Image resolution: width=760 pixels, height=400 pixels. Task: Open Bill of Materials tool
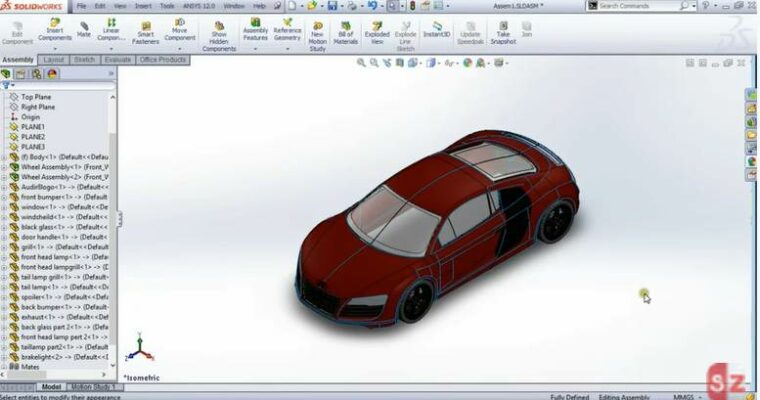pyautogui.click(x=346, y=33)
